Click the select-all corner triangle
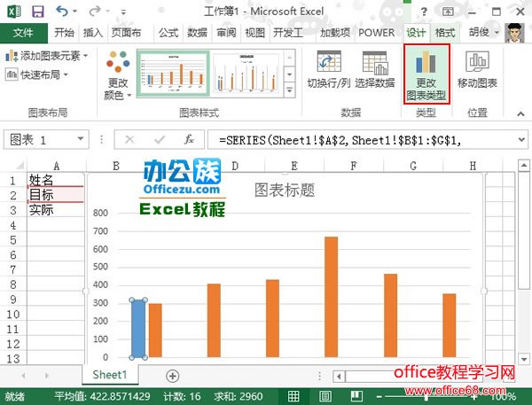 20,166
